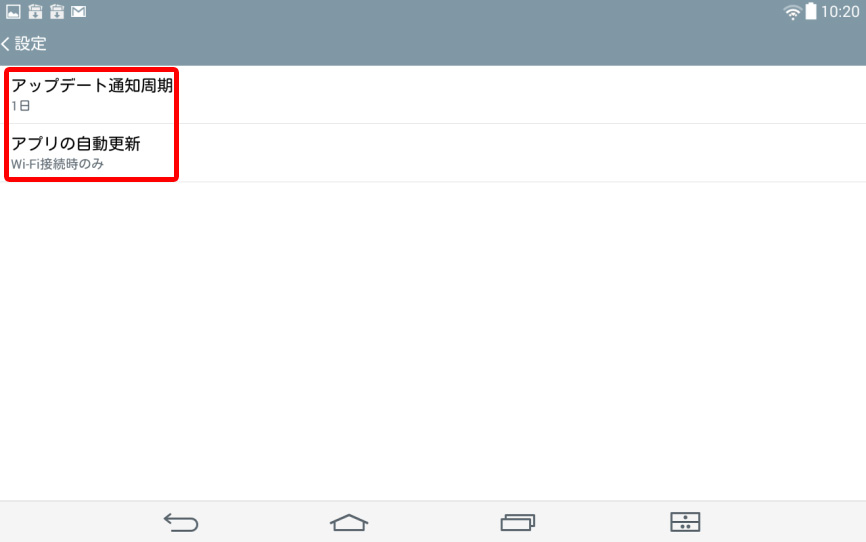
Task: Tap the back chevron beside 設定
Action: tap(6, 44)
